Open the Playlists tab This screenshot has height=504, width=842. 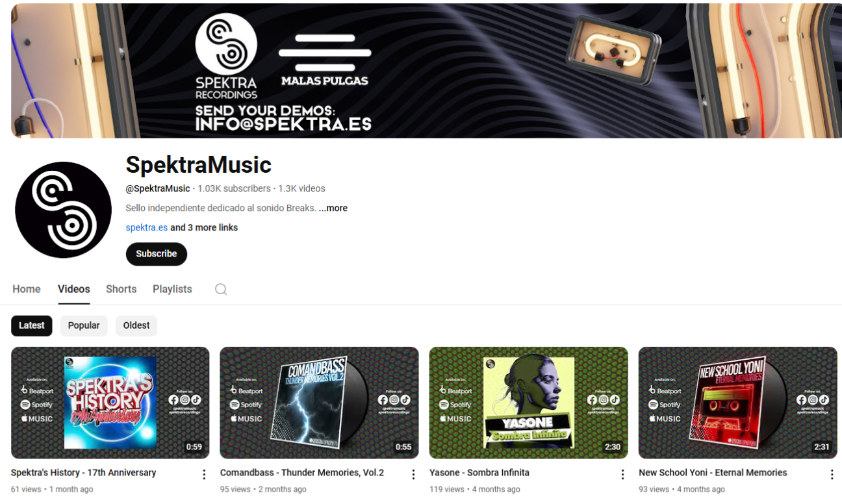click(172, 289)
